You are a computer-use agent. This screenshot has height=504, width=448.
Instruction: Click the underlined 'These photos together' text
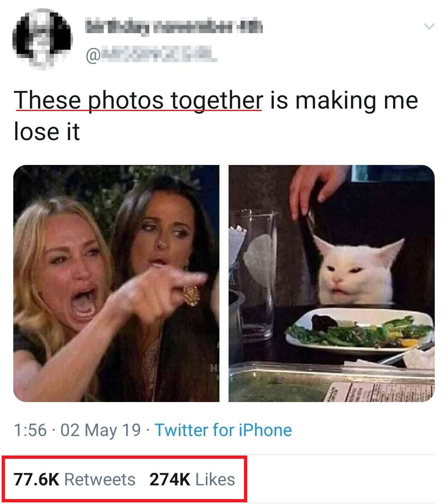pyautogui.click(x=139, y=101)
